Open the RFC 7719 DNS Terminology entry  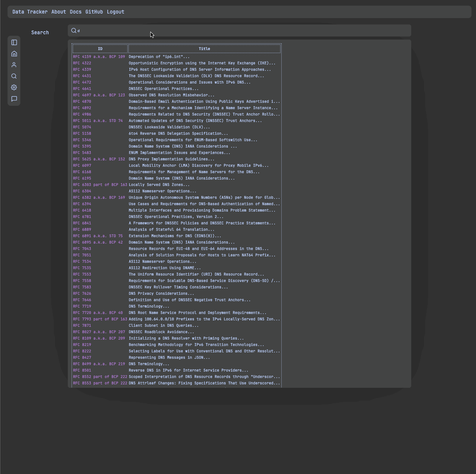point(82,306)
